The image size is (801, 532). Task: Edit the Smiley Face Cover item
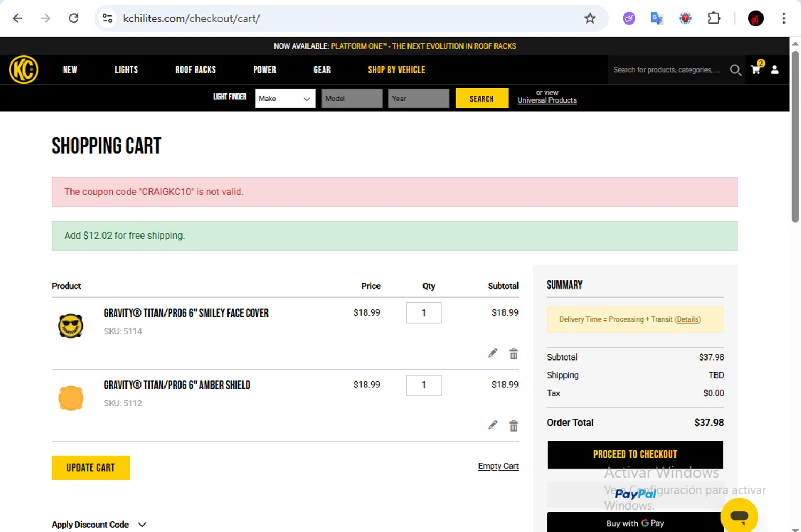(x=492, y=353)
